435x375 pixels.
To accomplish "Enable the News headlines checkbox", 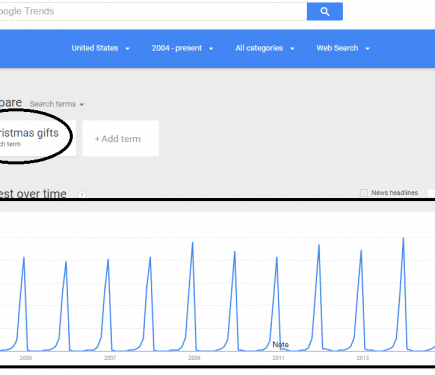I will 364,193.
